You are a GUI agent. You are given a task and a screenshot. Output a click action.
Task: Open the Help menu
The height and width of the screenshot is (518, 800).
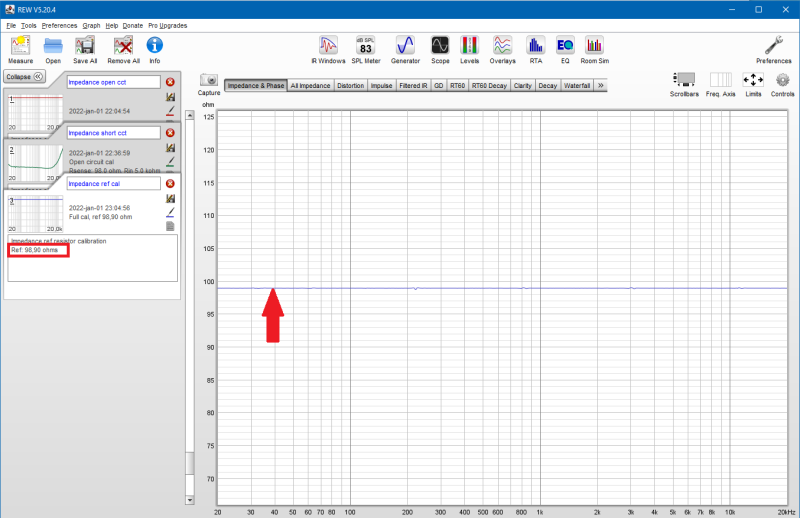click(112, 26)
